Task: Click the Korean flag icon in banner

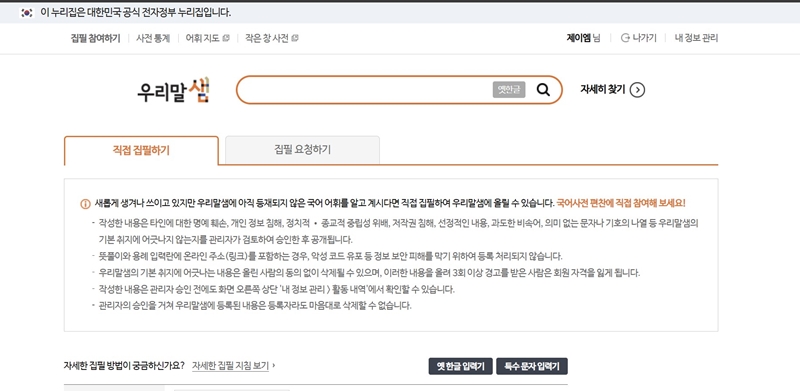Action: click(27, 13)
